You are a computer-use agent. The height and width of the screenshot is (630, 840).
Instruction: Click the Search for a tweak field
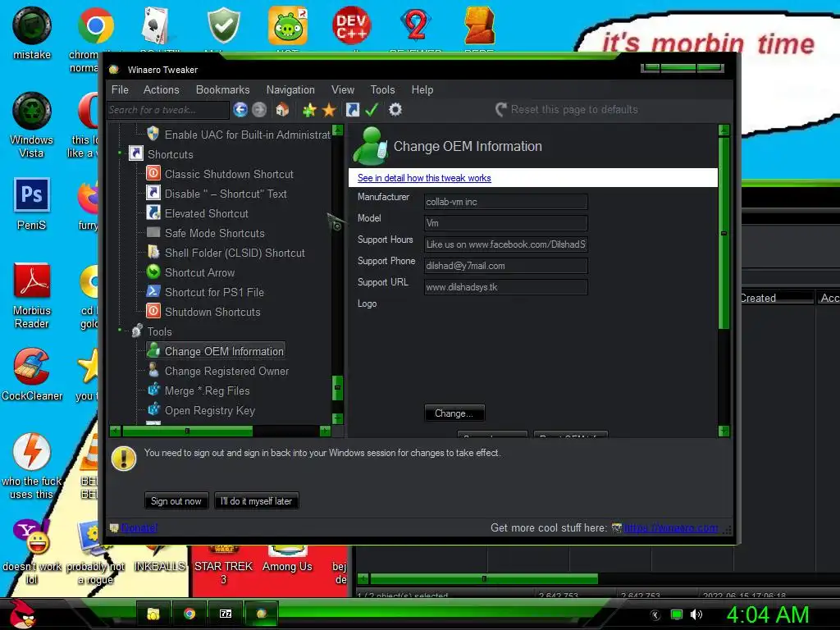pyautogui.click(x=167, y=110)
